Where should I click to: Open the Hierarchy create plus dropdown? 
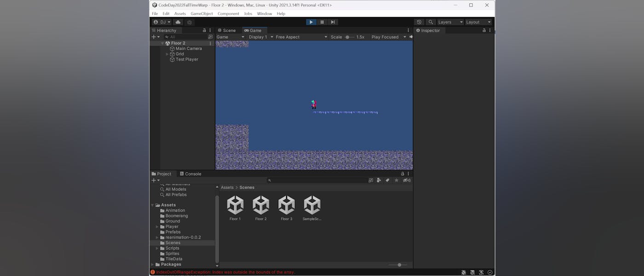155,37
